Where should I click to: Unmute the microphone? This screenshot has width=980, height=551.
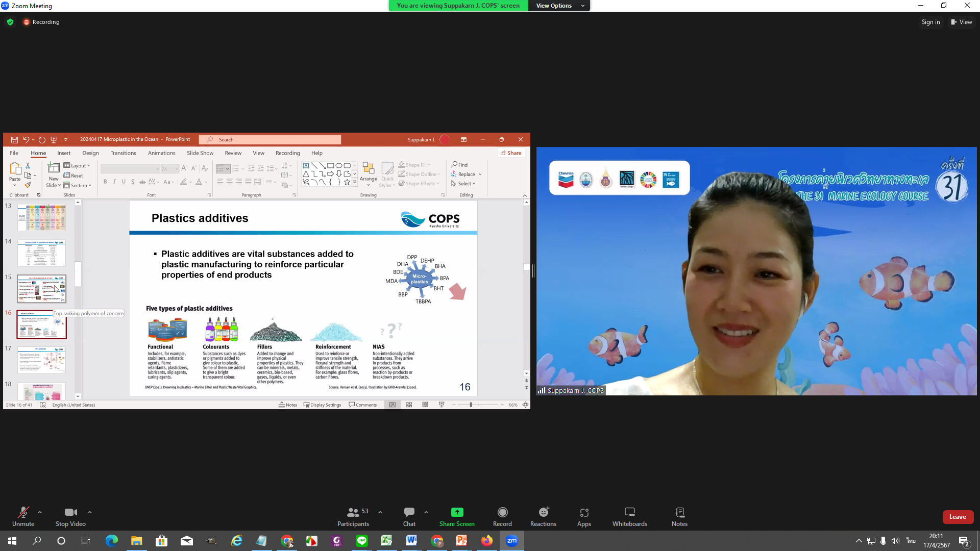tap(23, 516)
